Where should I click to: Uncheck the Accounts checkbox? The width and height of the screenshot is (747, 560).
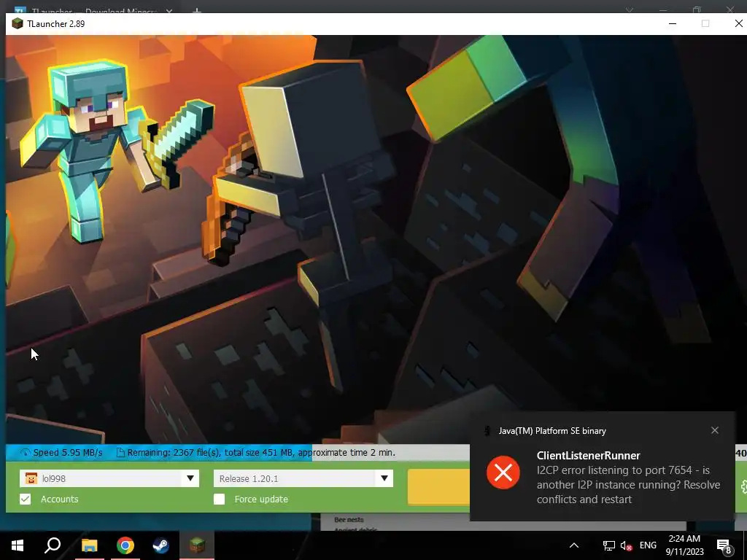pos(26,499)
